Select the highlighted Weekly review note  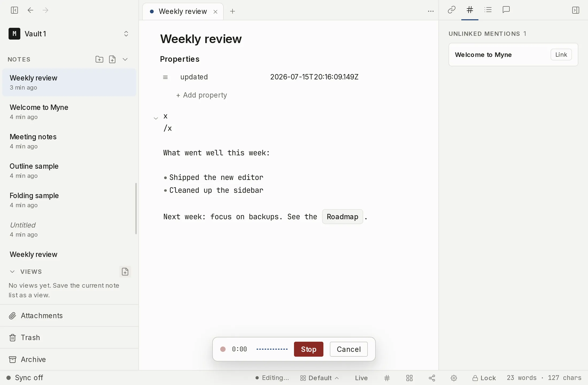tap(69, 82)
